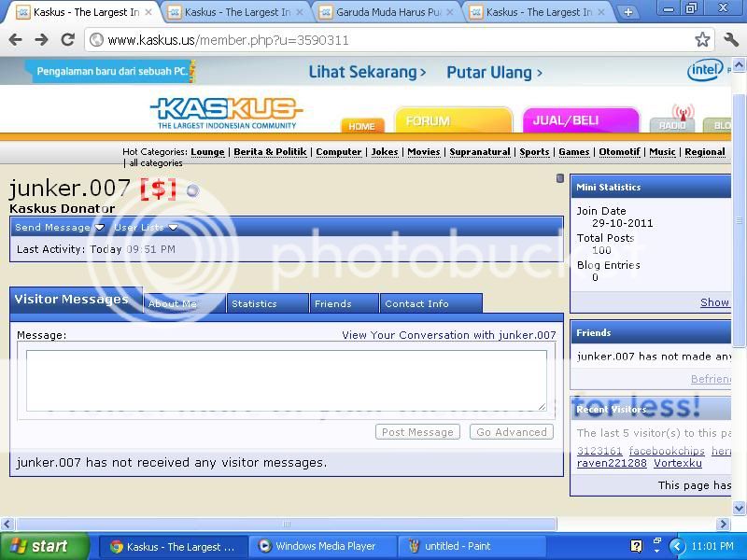The width and height of the screenshot is (747, 560).
Task: Open the Sports category link
Action: 534,151
